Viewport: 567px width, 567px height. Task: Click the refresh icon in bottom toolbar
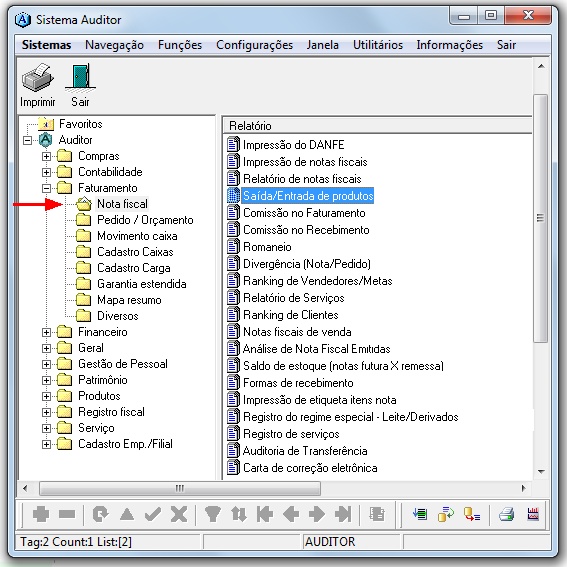pos(100,514)
